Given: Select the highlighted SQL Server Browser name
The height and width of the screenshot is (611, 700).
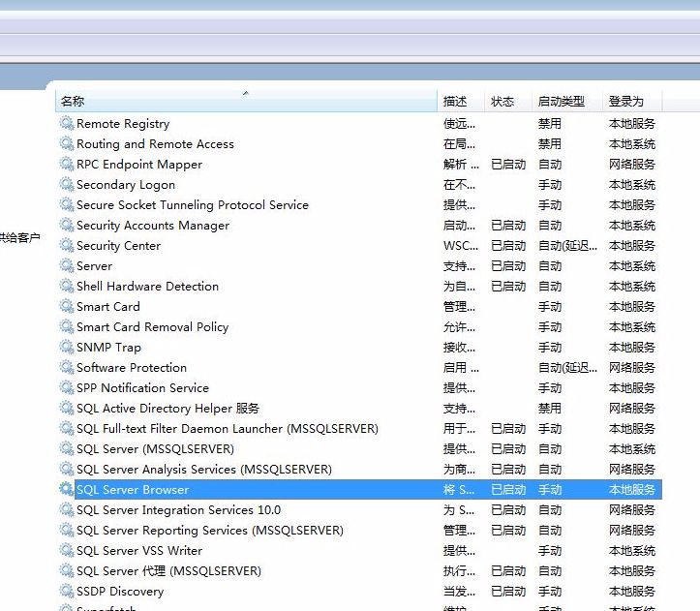Looking at the screenshot, I should click(x=133, y=490).
